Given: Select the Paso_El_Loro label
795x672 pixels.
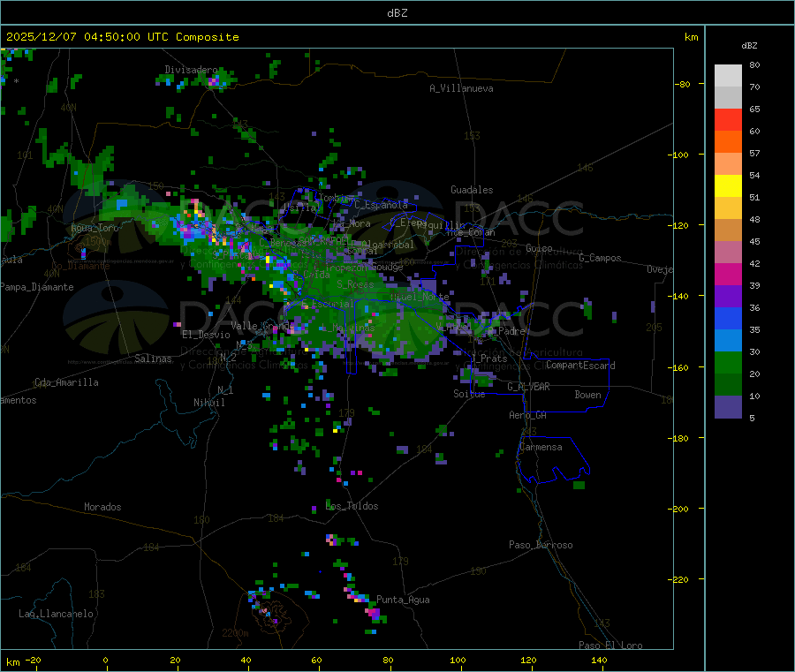Looking at the screenshot, I should point(610,646).
